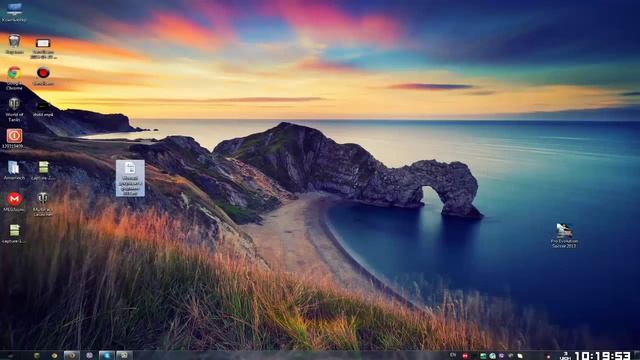Open the Amanech folder icon
Image resolution: width=640 pixels, height=360 pixels.
[x=14, y=170]
